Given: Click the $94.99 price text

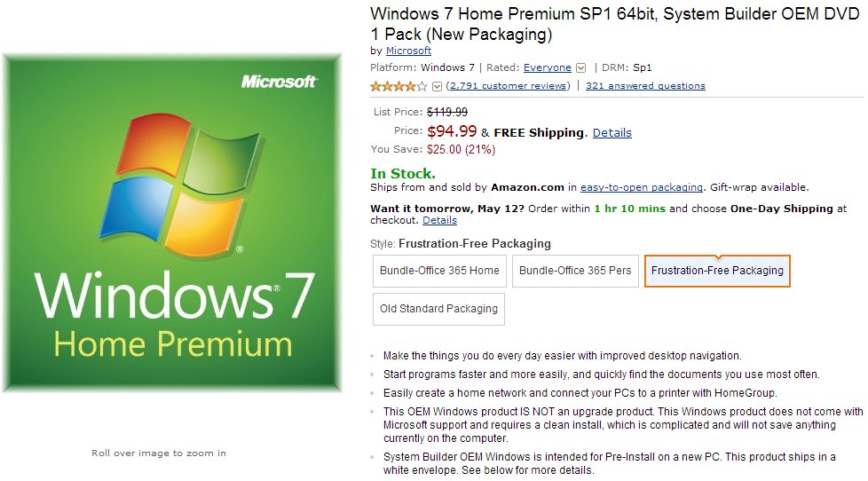Looking at the screenshot, I should (x=452, y=131).
